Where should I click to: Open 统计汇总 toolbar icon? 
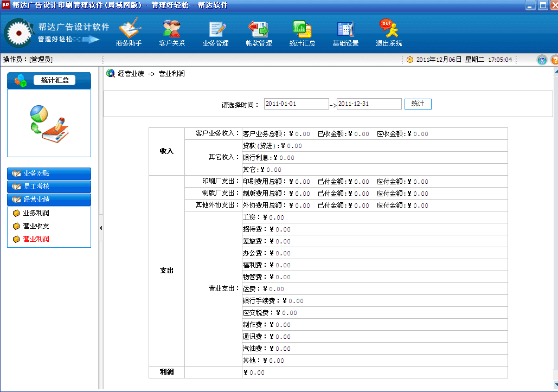click(x=302, y=33)
